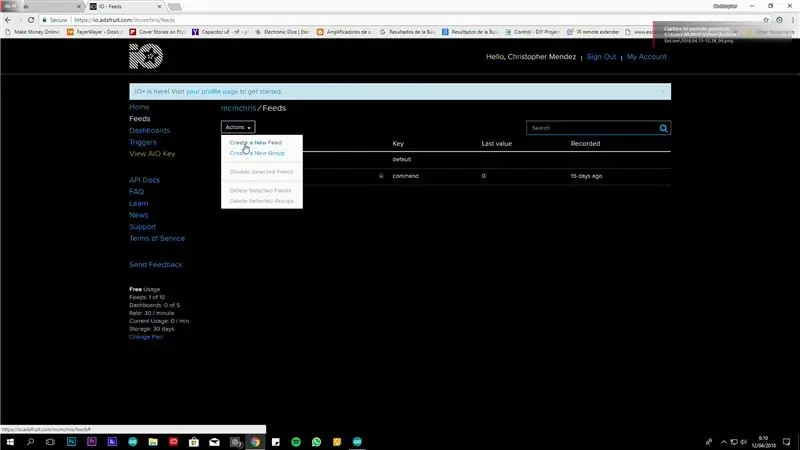
Task: Open taskbar search magnifier
Action: [x=30, y=442]
